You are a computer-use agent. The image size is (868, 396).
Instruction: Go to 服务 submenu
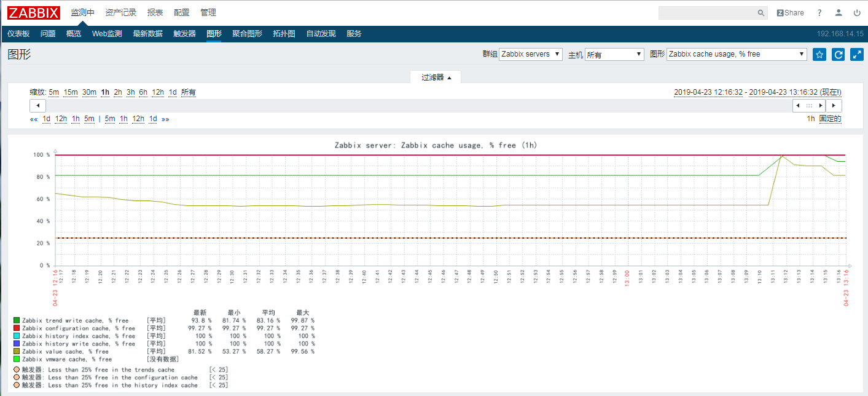(x=354, y=34)
